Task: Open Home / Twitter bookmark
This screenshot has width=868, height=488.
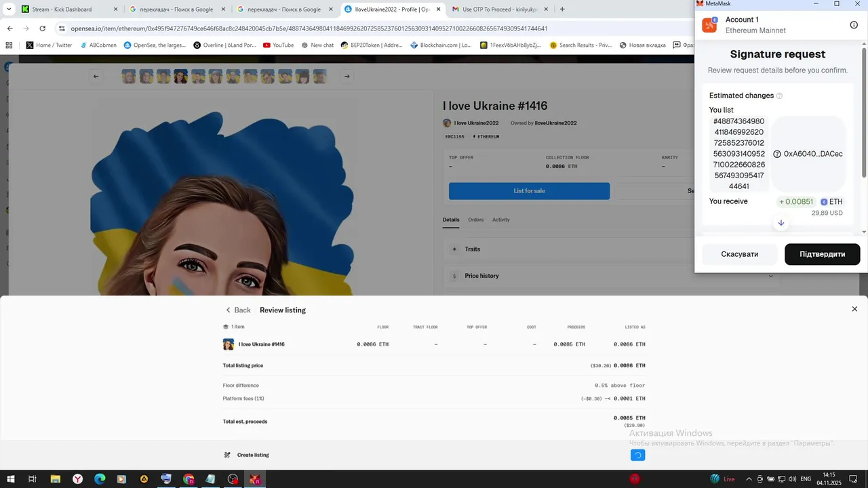Action: coord(49,45)
